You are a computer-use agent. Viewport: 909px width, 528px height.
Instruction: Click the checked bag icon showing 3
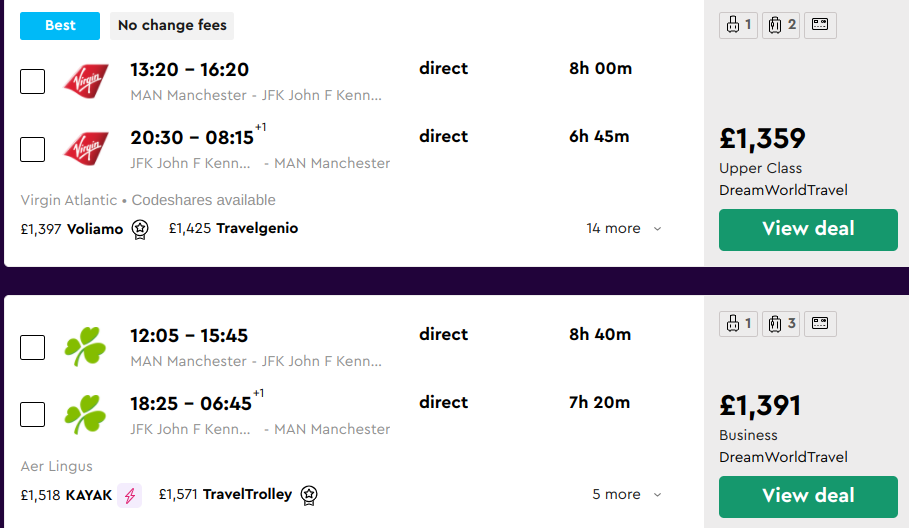click(781, 323)
